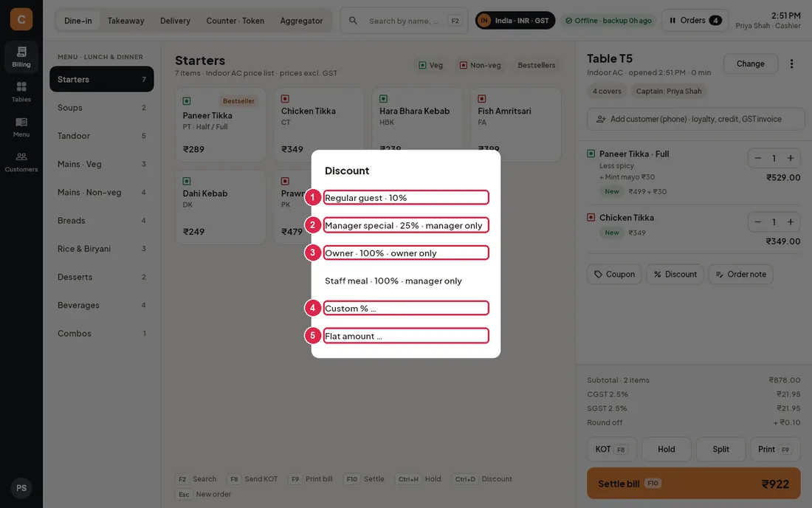The width and height of the screenshot is (812, 508).
Task: Click the orange C app logo
Action: click(21, 20)
